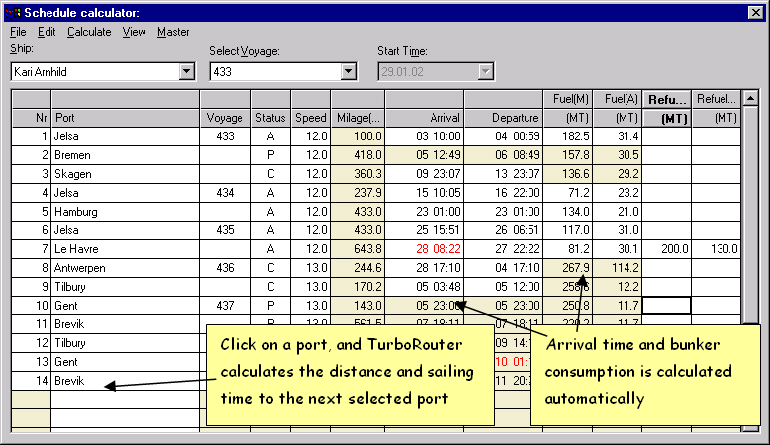Click voyage number 434 cell

click(225, 193)
